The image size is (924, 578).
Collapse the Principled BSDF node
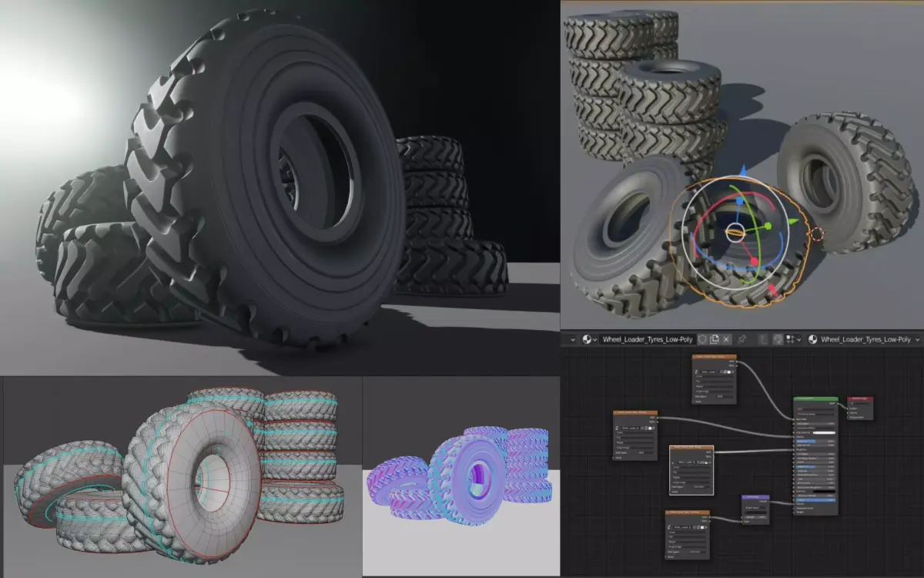tap(797, 398)
